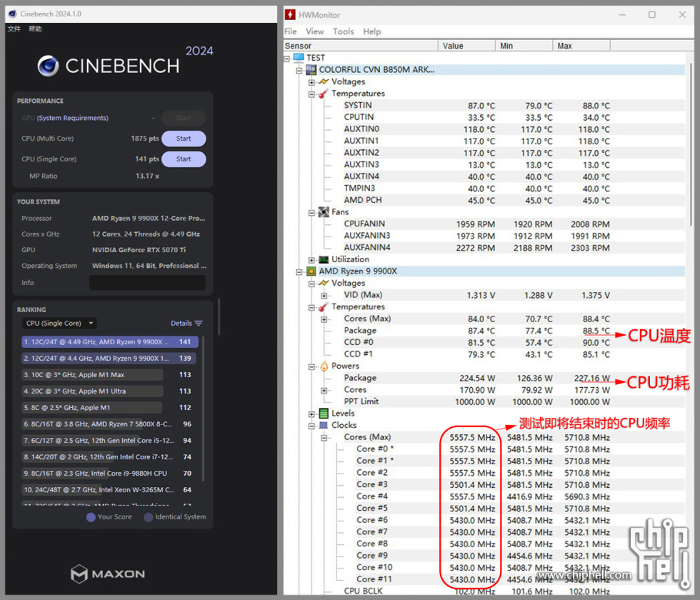Click the Fans icon in sensor tree
Screen dimensions: 700x600
click(x=324, y=212)
